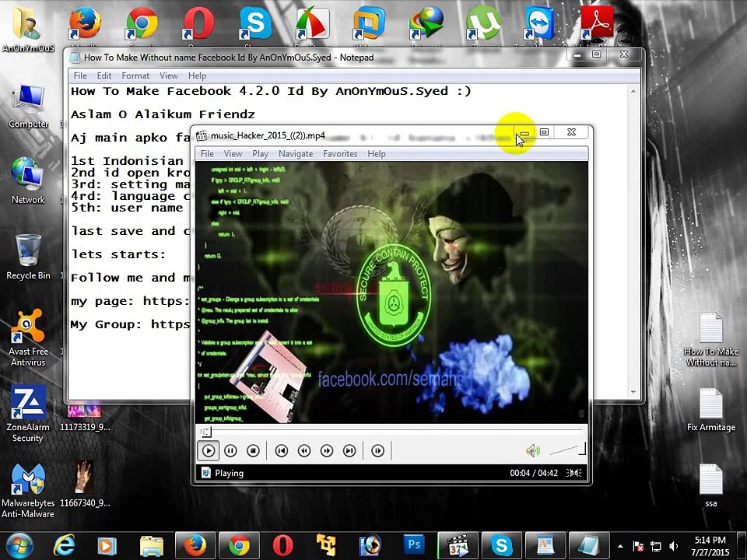Switch to Skype taskbar button
The width and height of the screenshot is (747, 560).
pyautogui.click(x=502, y=546)
